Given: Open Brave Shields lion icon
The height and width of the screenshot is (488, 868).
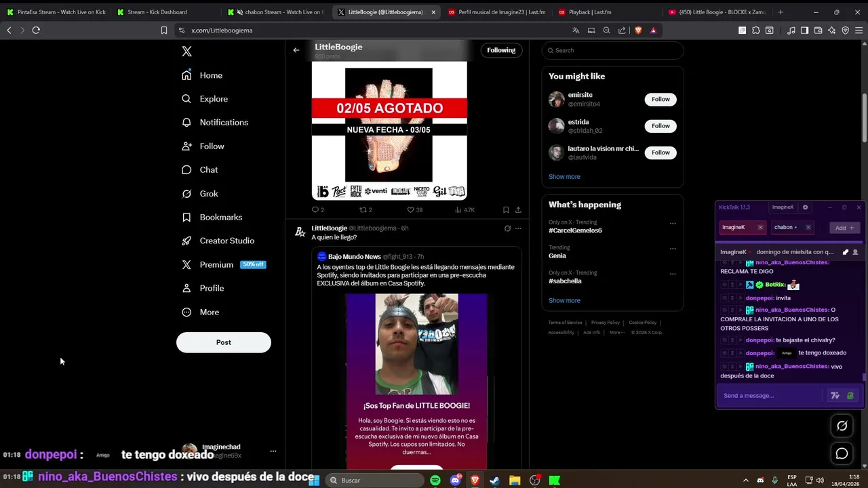Looking at the screenshot, I should (638, 30).
